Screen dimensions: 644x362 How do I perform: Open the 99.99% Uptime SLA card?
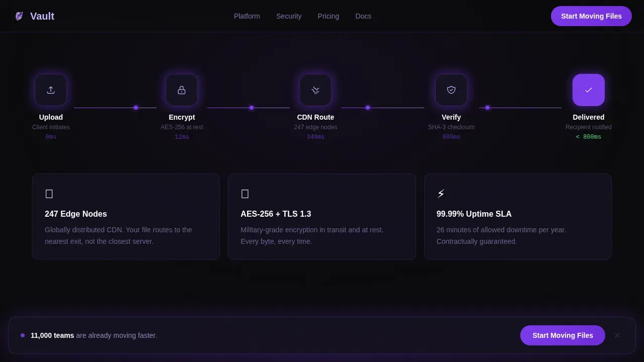coord(518,217)
